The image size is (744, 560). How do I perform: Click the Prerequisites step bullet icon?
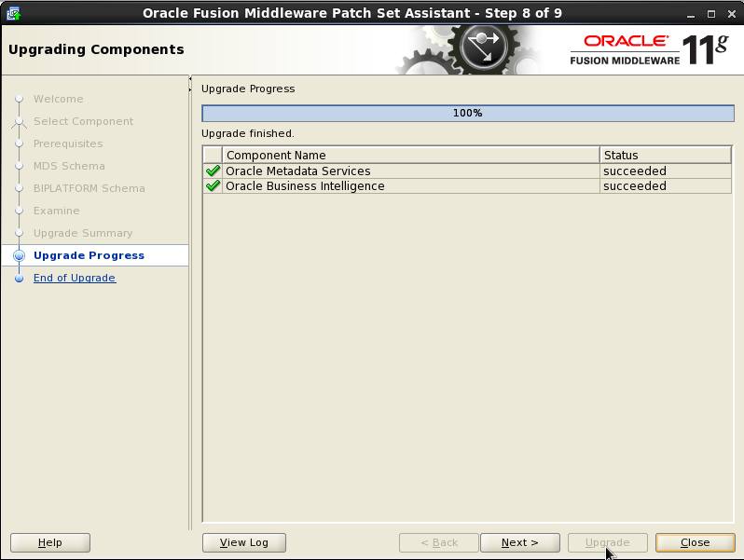pyautogui.click(x=19, y=143)
